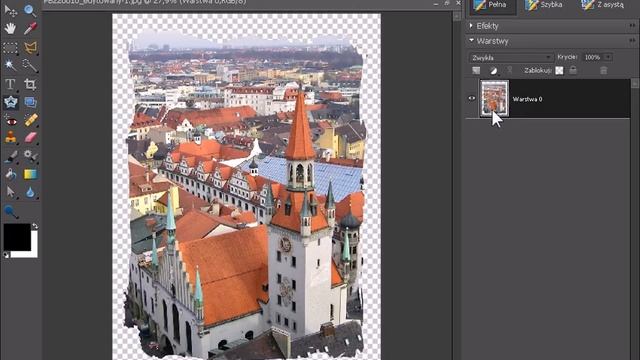Select the Clone Stamp tool

(11, 138)
